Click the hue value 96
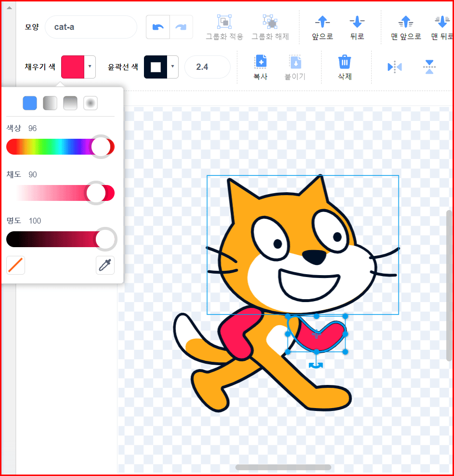 32,129
